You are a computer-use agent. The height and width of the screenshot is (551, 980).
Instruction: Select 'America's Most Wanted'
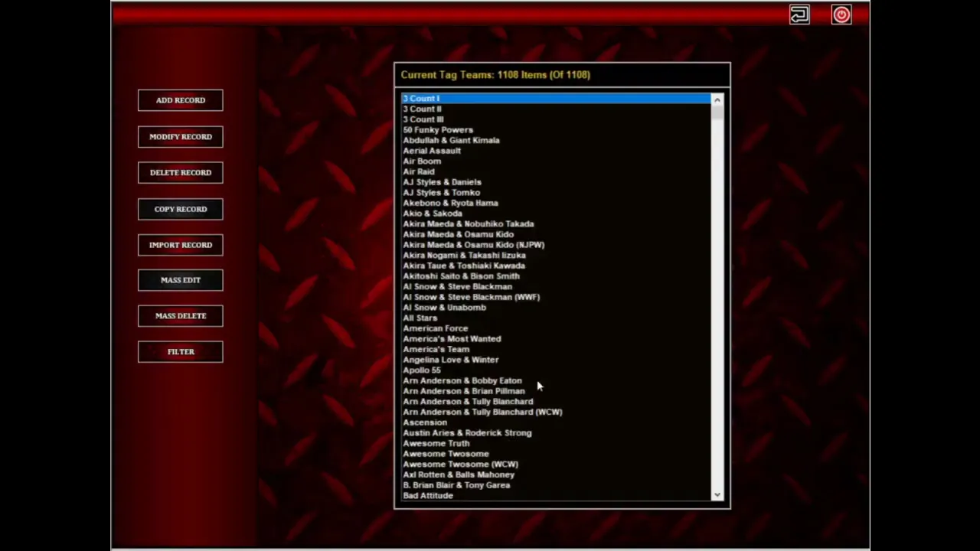557,339
